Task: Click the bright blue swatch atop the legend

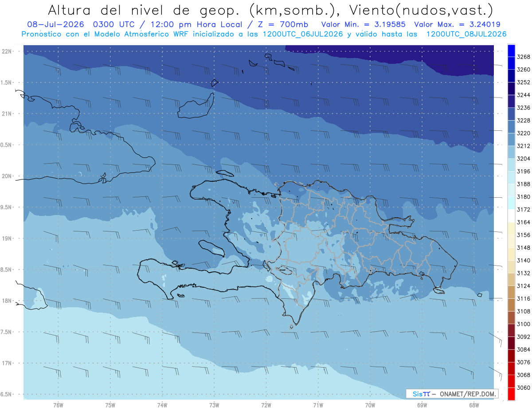Action: 511,51
